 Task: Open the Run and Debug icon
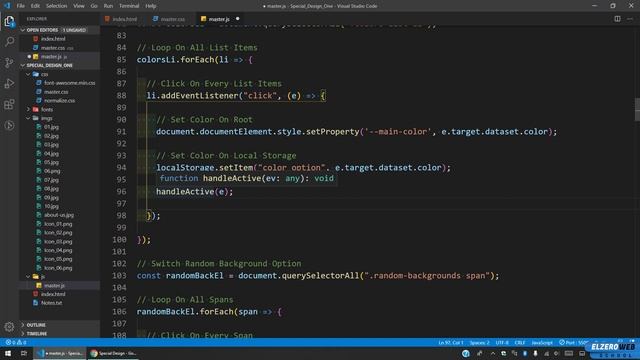(9, 83)
